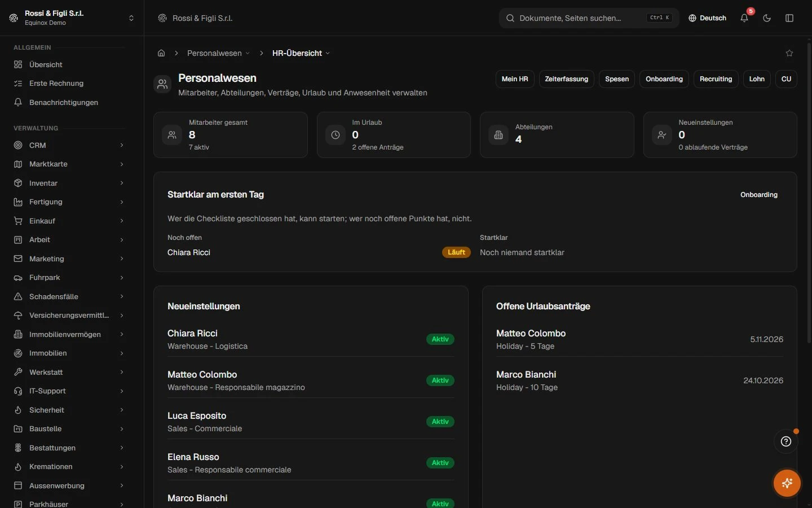Click the CU button
The width and height of the screenshot is (812, 508).
tap(787, 79)
